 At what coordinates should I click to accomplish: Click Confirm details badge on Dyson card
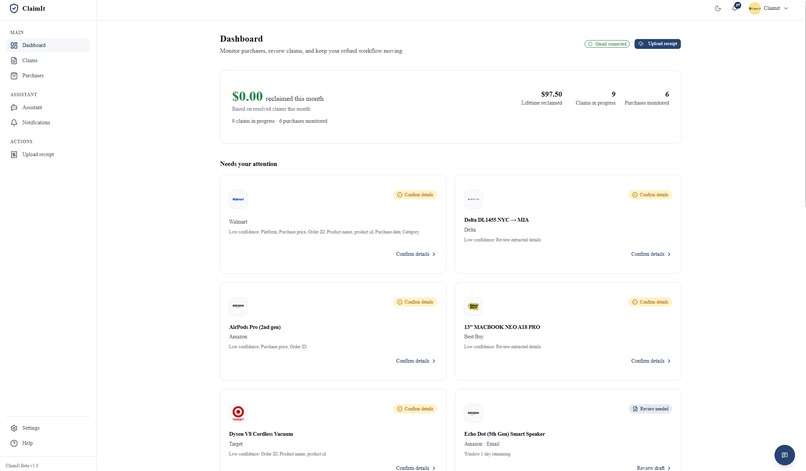415,409
